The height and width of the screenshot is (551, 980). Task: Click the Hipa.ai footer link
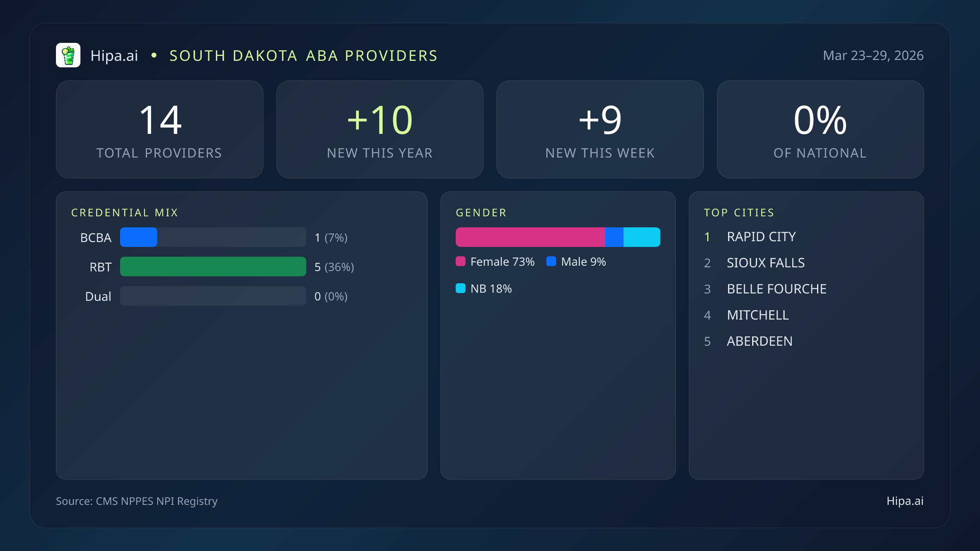[x=904, y=501]
